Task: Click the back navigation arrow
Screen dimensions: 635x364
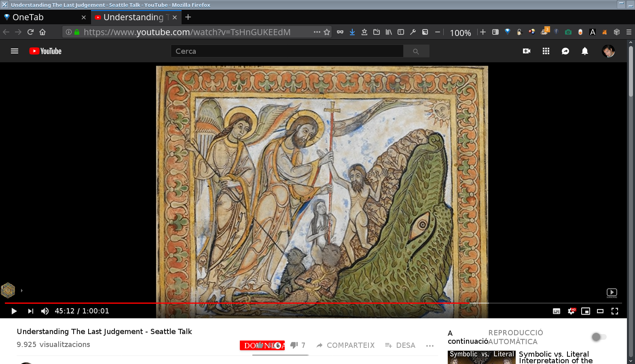Action: click(6, 32)
